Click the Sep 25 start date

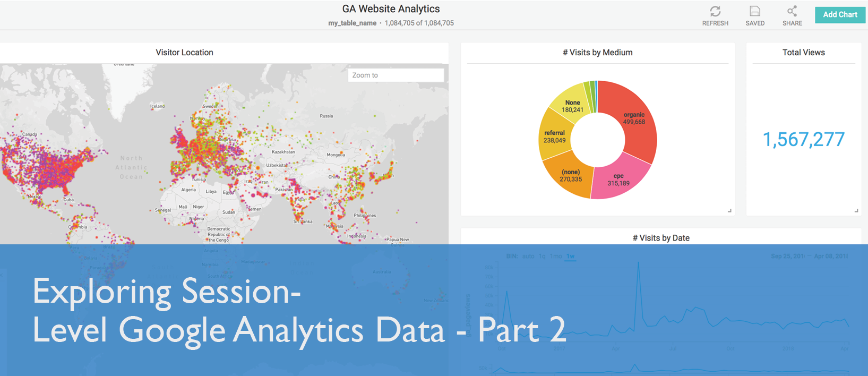(788, 256)
